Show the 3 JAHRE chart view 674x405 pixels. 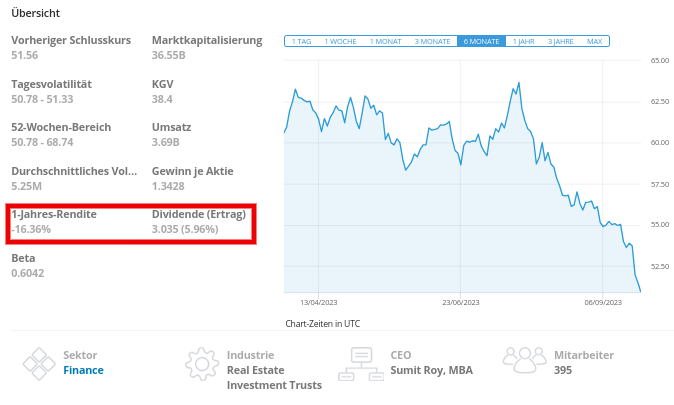(561, 41)
